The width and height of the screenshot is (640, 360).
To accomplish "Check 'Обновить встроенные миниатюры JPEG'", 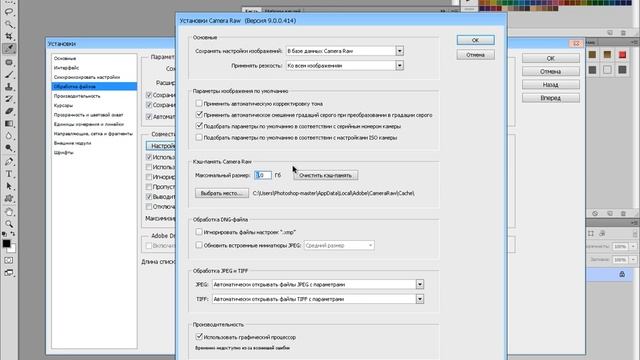I will pos(199,245).
